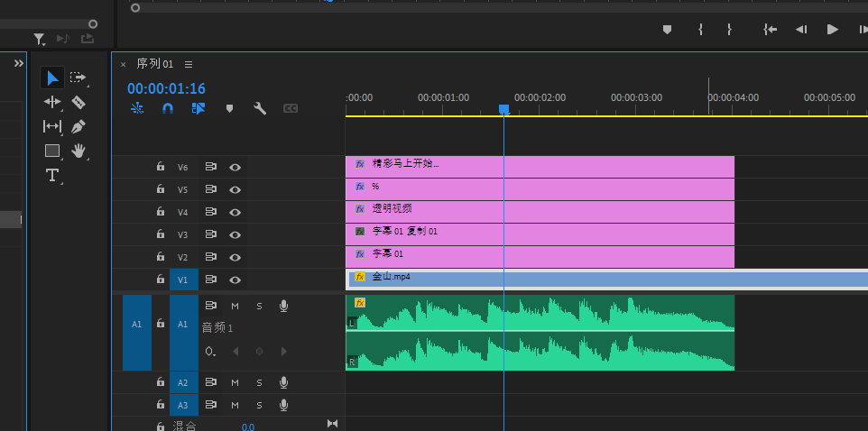
Task: Solo audio track A3
Action: click(x=259, y=405)
